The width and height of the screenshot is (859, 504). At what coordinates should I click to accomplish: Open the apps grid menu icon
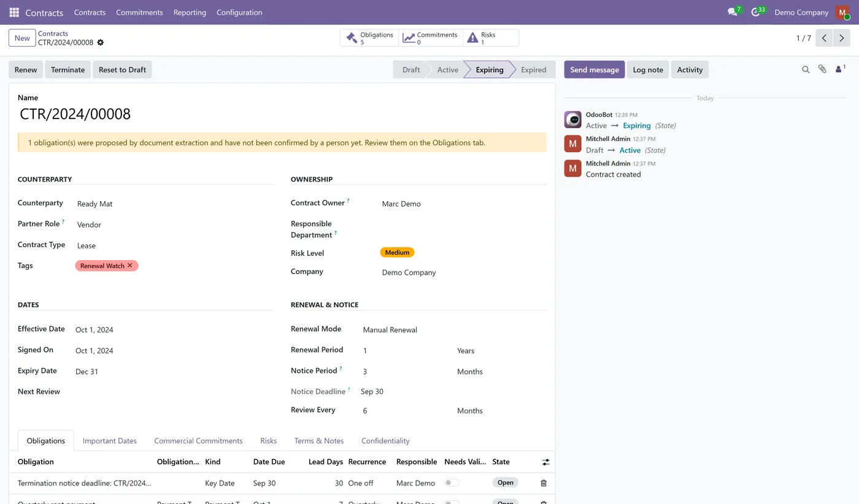[x=14, y=12]
